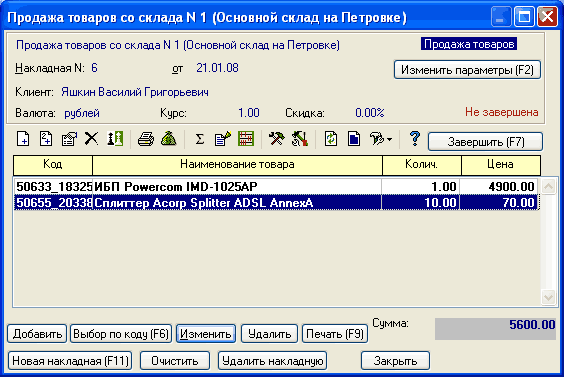Screen dimensions: 564x377
Task: Select row Сплиттер Acorp Splitter ADSL AnnexA
Action: pyautogui.click(x=276, y=203)
